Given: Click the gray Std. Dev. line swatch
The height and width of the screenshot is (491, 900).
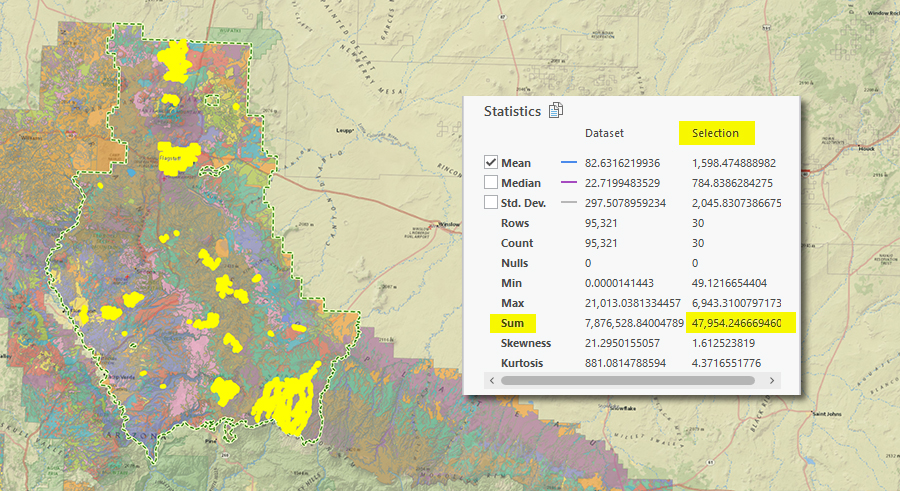Looking at the screenshot, I should coord(568,203).
